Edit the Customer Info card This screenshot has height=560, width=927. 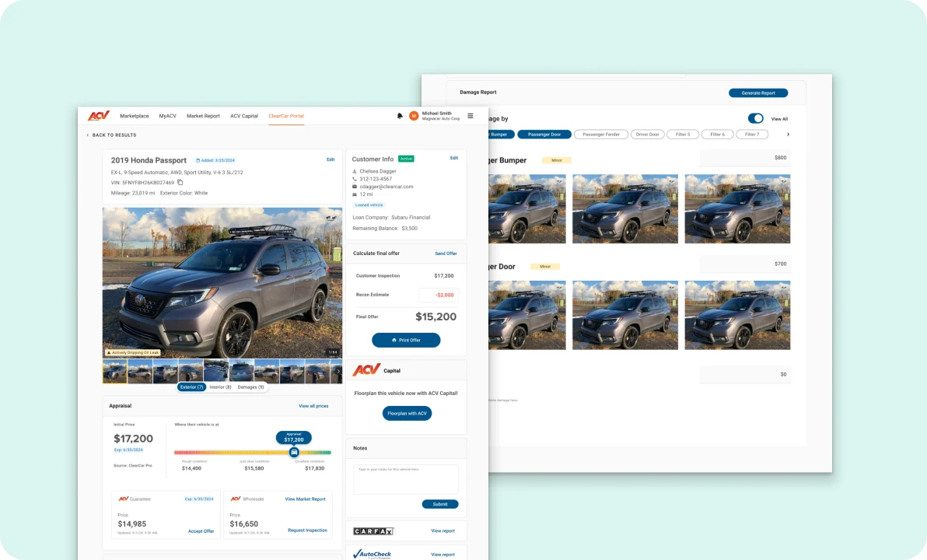(454, 158)
